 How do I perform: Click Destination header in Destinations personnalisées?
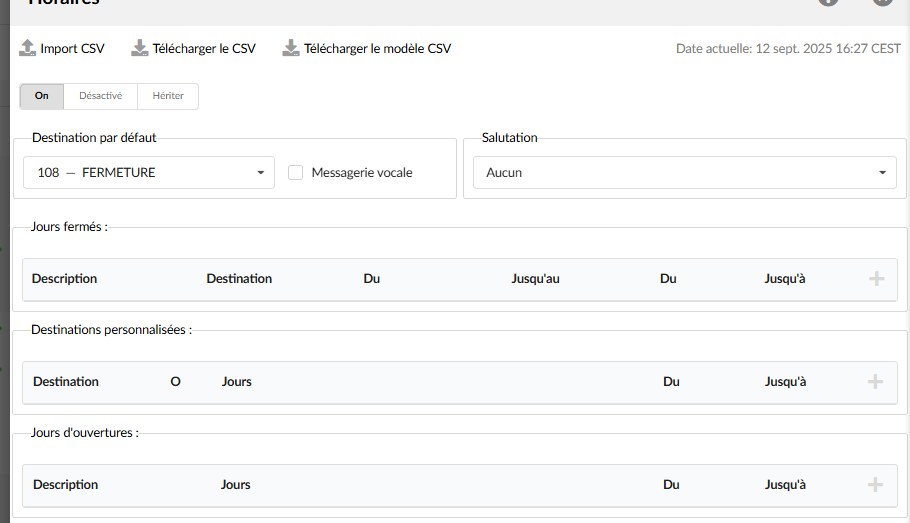pos(66,382)
